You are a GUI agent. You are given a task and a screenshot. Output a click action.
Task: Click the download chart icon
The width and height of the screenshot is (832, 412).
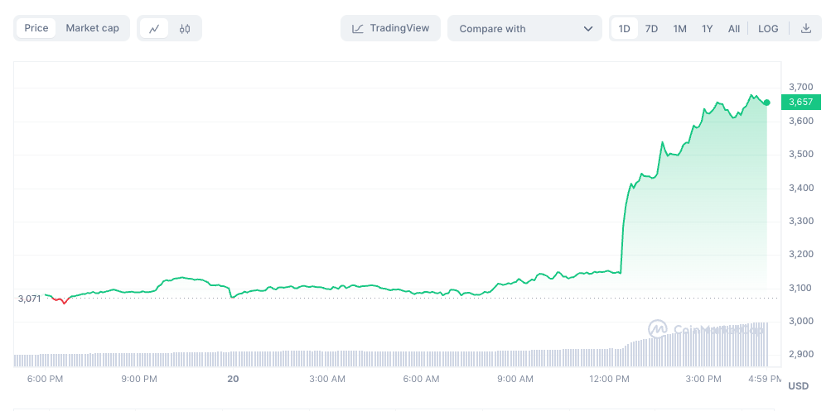[805, 28]
